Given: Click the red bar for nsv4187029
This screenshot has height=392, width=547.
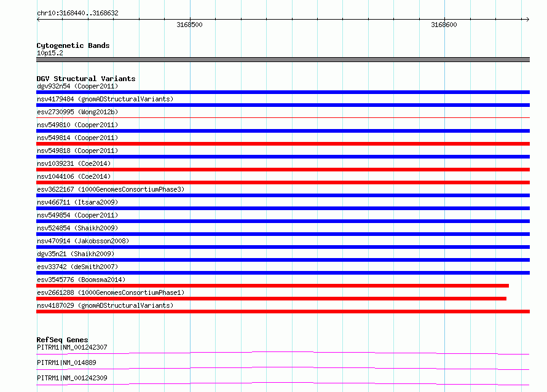Looking at the screenshot, I should tap(283, 312).
